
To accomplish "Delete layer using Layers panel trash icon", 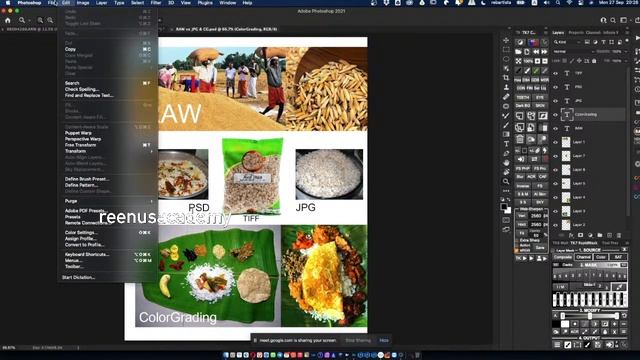I will tap(619, 236).
